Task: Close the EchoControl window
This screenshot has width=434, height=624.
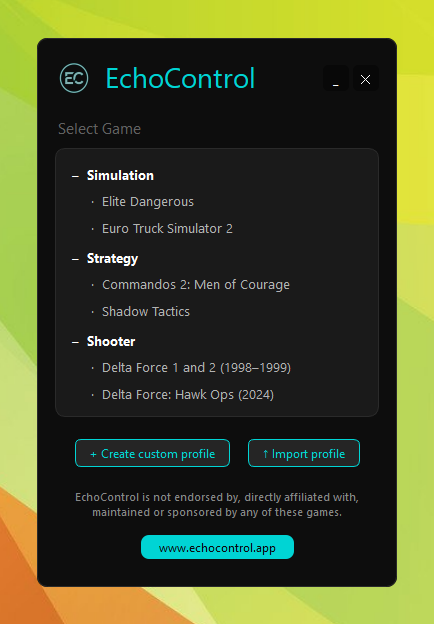Action: (366, 78)
